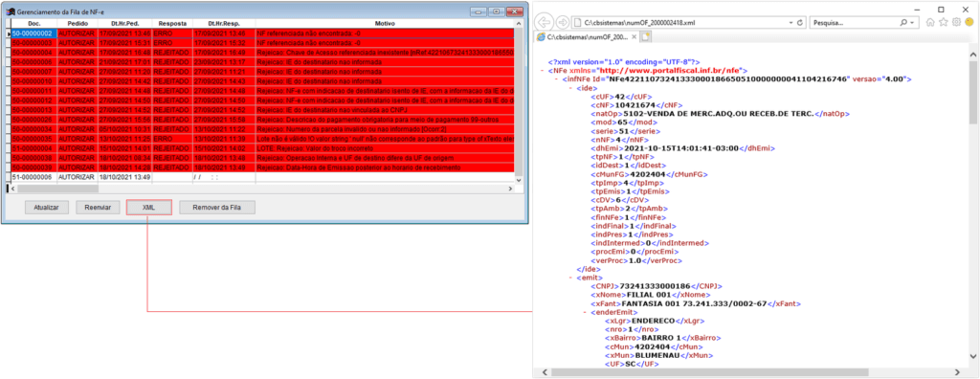Click the Pesquisa search input field
Screen dimensions: 980x379
(853, 22)
